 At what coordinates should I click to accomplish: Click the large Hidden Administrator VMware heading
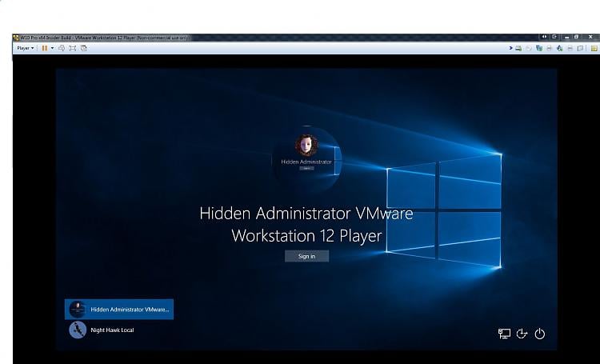pos(306,224)
